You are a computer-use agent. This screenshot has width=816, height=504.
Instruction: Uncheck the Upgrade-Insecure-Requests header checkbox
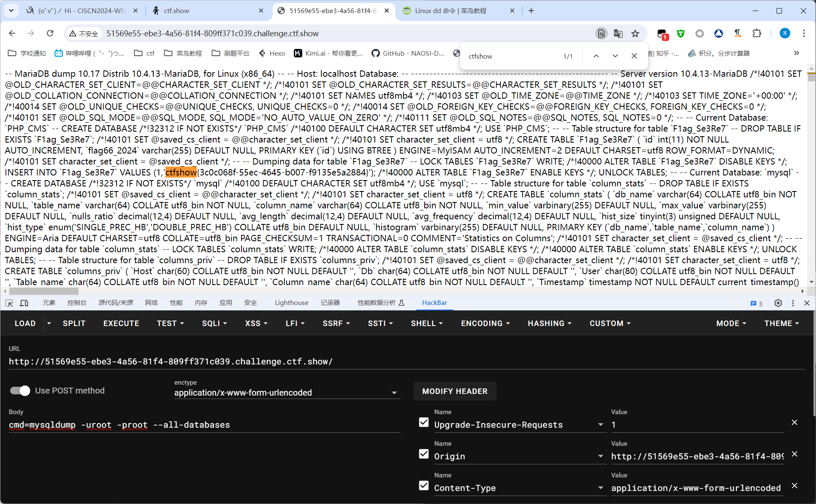tap(424, 423)
